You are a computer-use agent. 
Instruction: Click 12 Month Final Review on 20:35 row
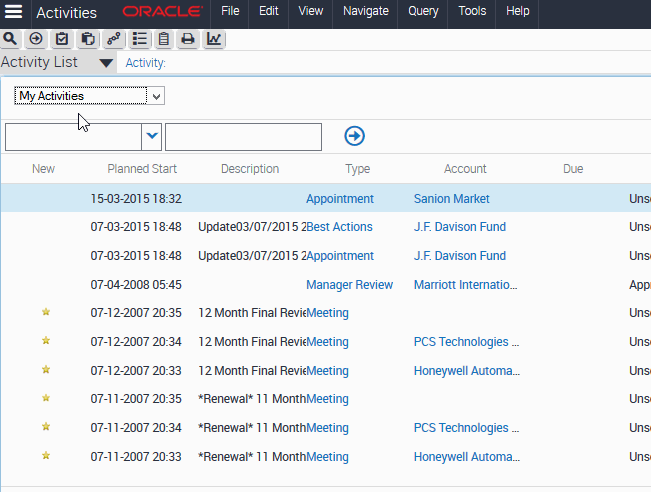(252, 313)
